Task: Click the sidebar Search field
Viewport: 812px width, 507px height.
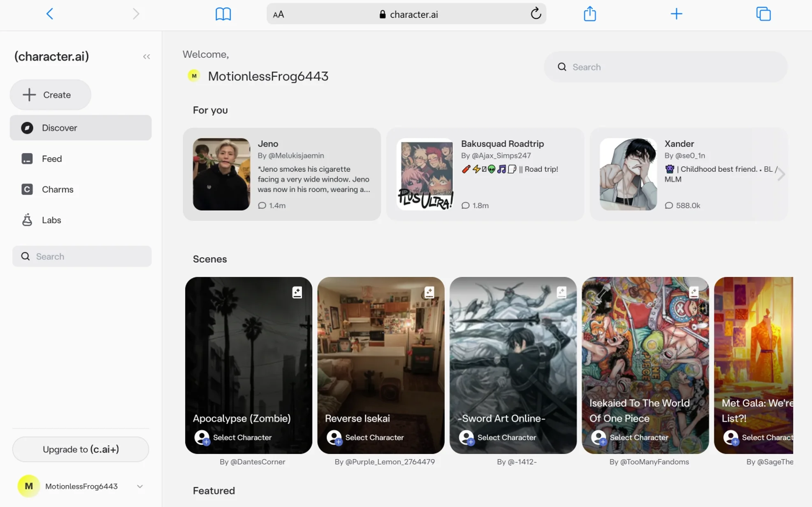Action: click(x=82, y=256)
